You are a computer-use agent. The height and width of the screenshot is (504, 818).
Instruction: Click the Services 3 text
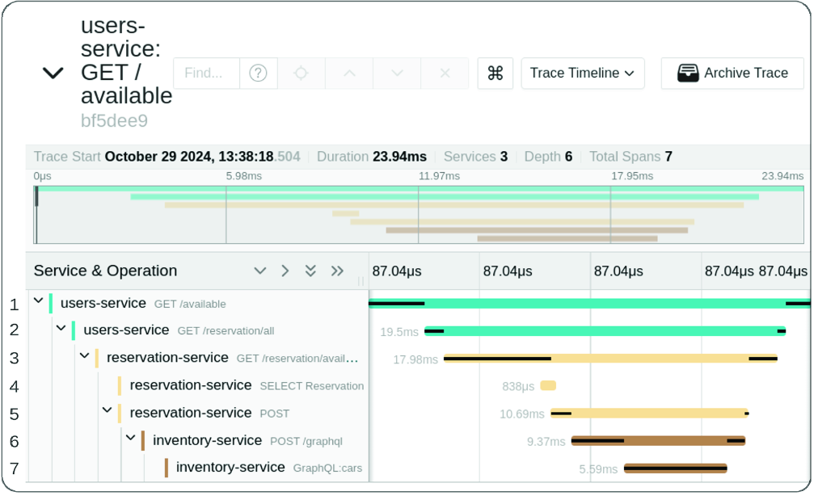tap(476, 157)
